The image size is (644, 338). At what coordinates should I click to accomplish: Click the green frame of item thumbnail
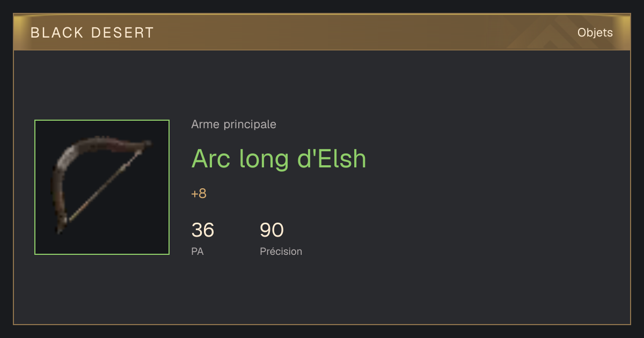pyautogui.click(x=102, y=121)
